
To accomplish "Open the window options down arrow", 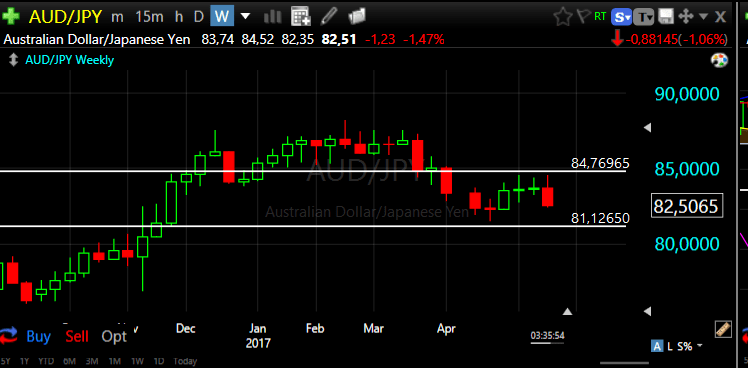I will tap(704, 17).
